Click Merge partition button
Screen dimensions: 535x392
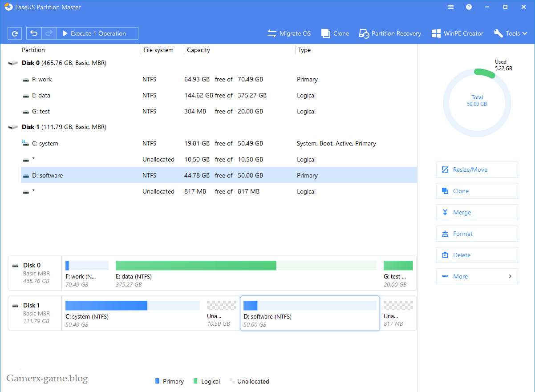(x=477, y=212)
